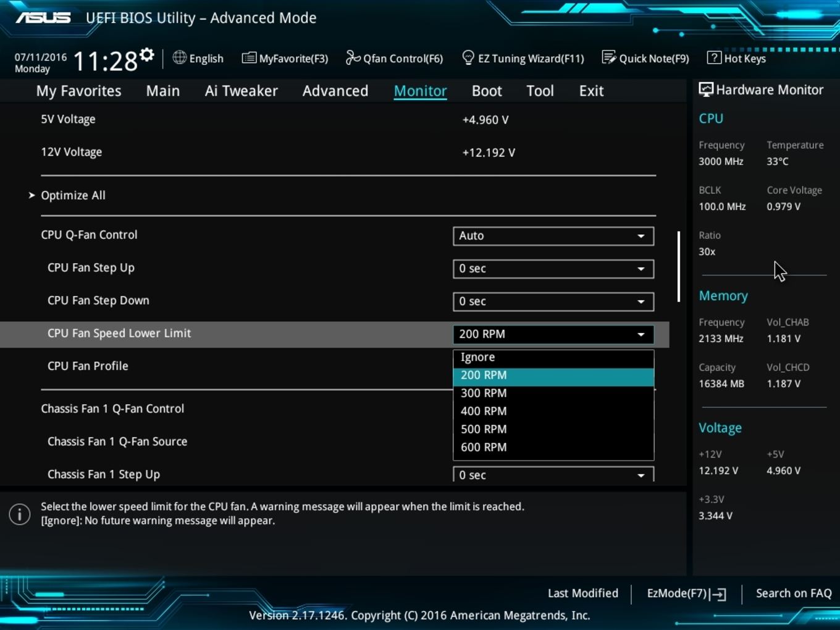Select Chassis Fan 1 Q-Fan Source row
840x630 pixels.
(x=117, y=442)
